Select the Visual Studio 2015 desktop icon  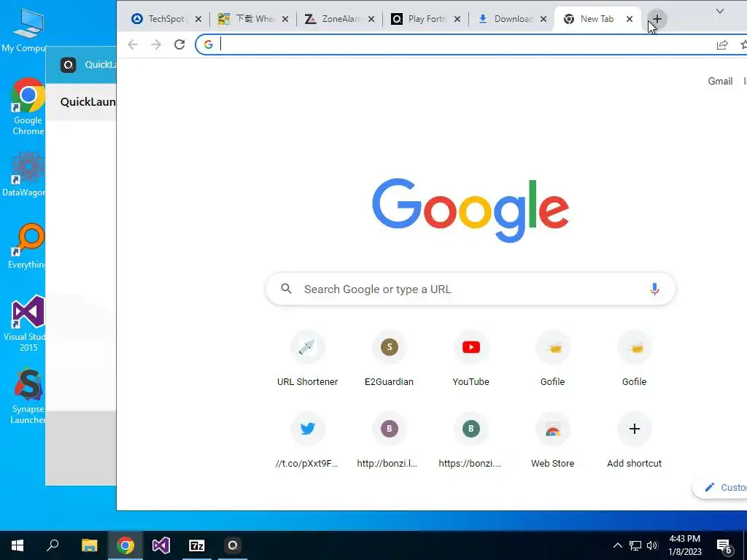point(26,324)
